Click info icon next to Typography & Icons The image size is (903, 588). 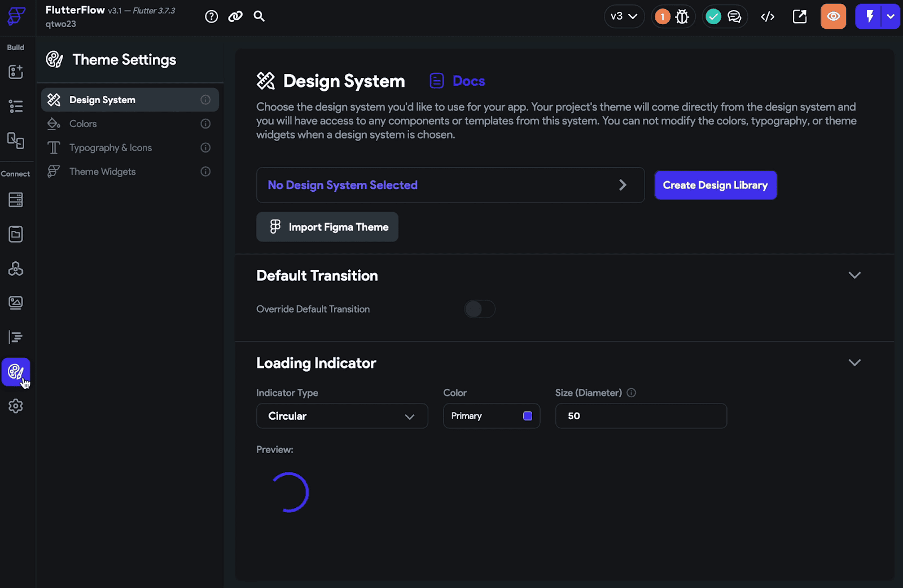coord(205,148)
